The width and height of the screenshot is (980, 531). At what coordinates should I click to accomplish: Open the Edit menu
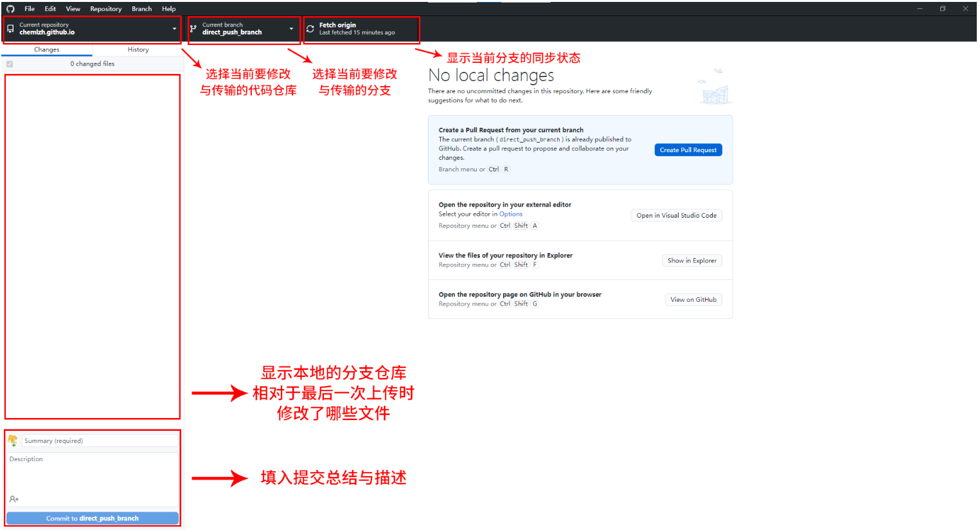[x=50, y=9]
